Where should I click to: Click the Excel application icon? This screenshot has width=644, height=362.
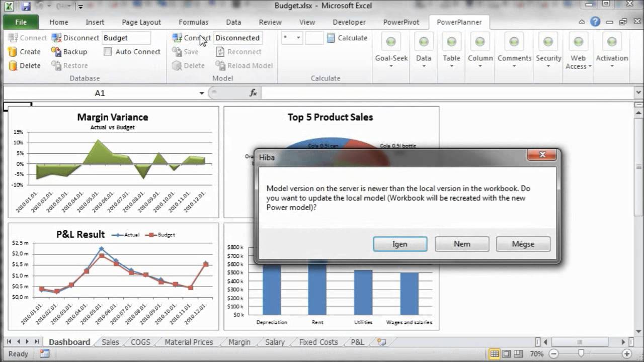click(9, 7)
